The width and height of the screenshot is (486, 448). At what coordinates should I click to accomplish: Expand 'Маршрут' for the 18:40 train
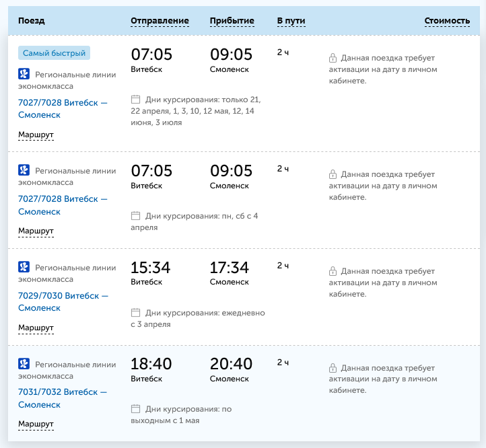[36, 424]
